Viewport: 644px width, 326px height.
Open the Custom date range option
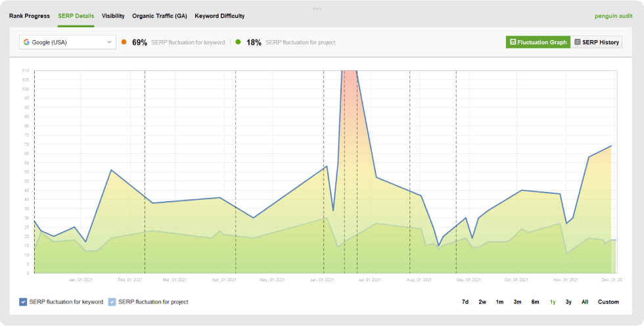point(609,302)
